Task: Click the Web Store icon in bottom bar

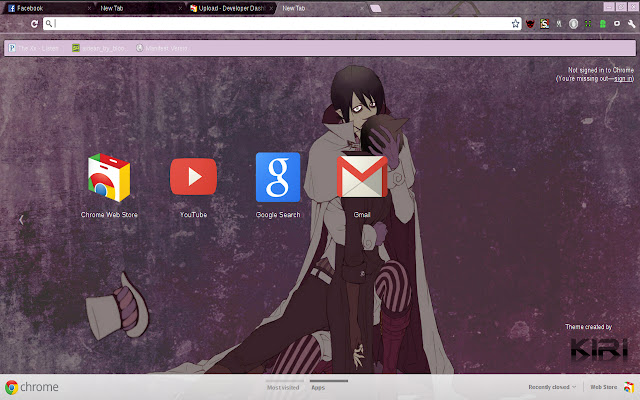Action: pyautogui.click(x=629, y=387)
